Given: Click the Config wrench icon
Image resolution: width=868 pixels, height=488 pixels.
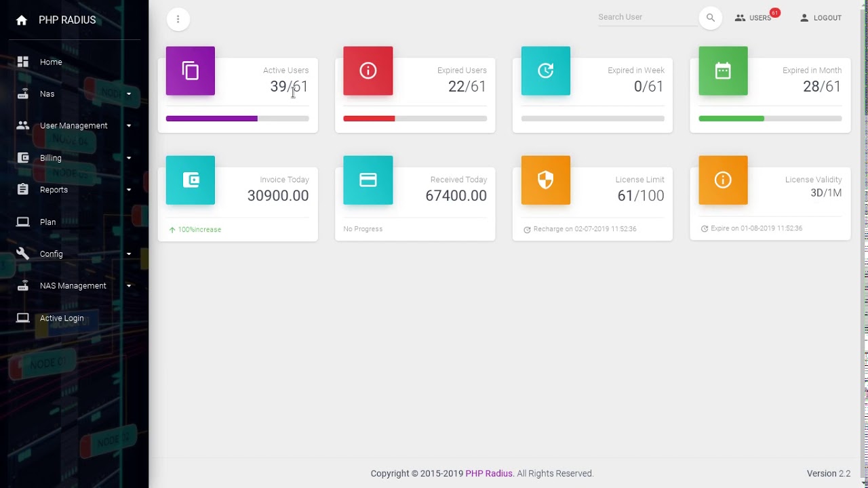Looking at the screenshot, I should pos(22,253).
